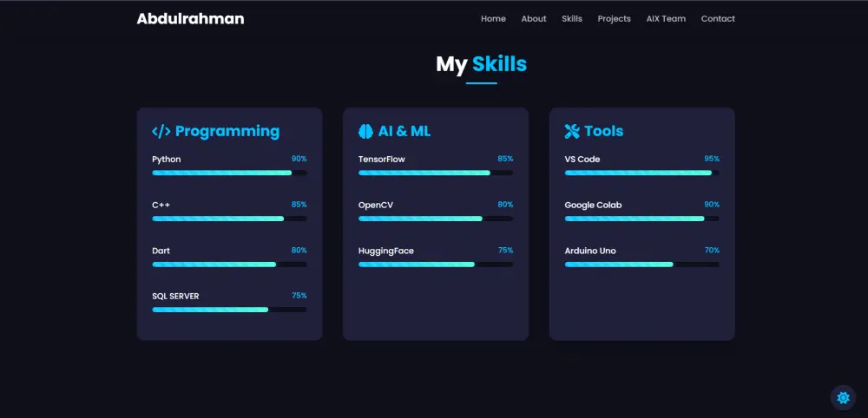Click the OpenCV skill label
The width and height of the screenshot is (868, 418).
point(376,206)
